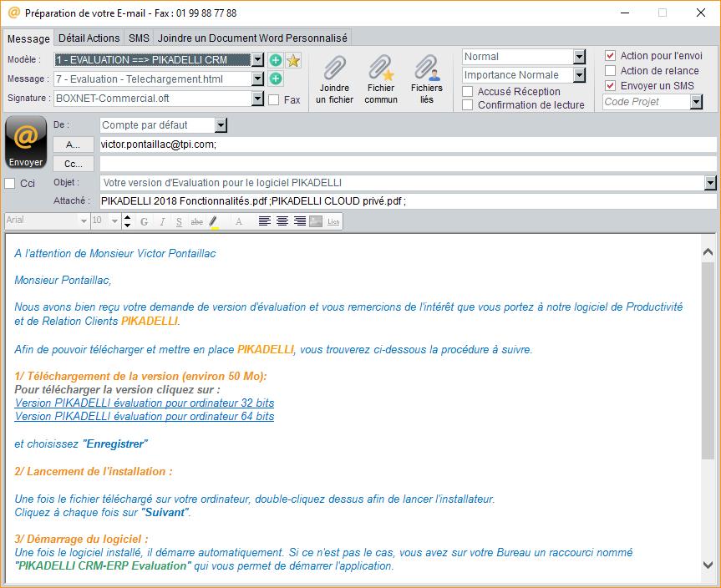Apply strikethrough formatting (abc)

pyautogui.click(x=197, y=221)
